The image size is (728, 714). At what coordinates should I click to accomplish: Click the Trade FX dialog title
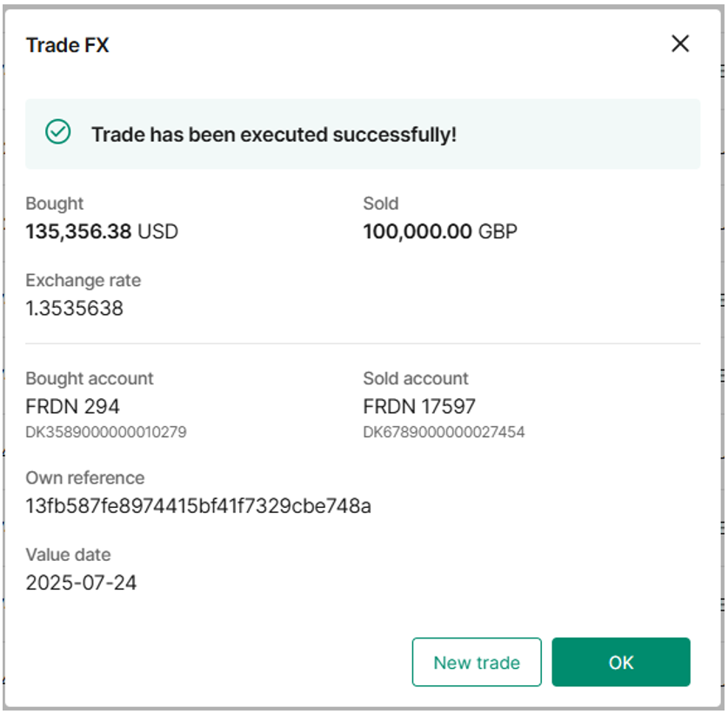coord(68,45)
